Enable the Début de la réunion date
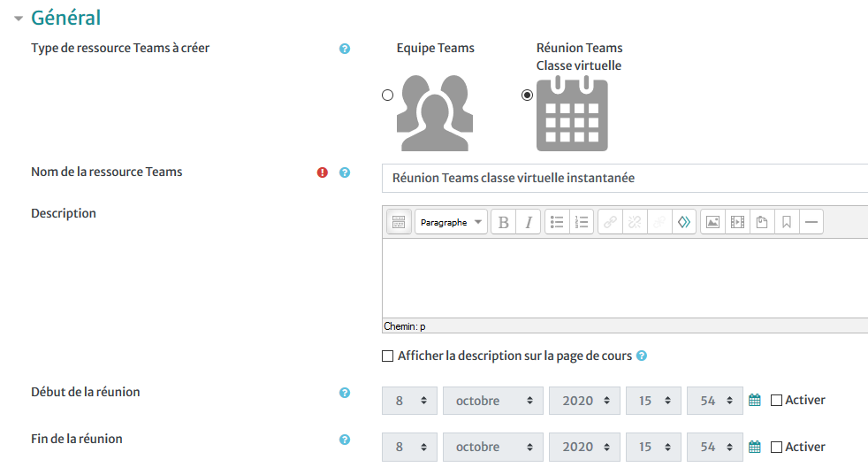The image size is (868, 467). pos(776,400)
